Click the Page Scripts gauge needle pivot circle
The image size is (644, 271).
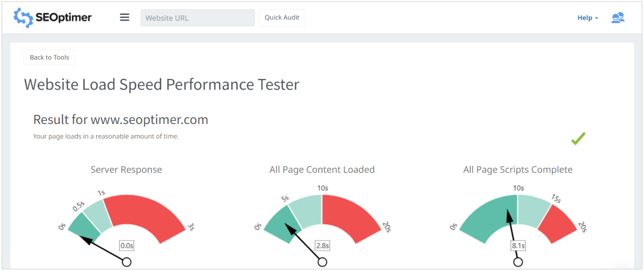tap(518, 262)
